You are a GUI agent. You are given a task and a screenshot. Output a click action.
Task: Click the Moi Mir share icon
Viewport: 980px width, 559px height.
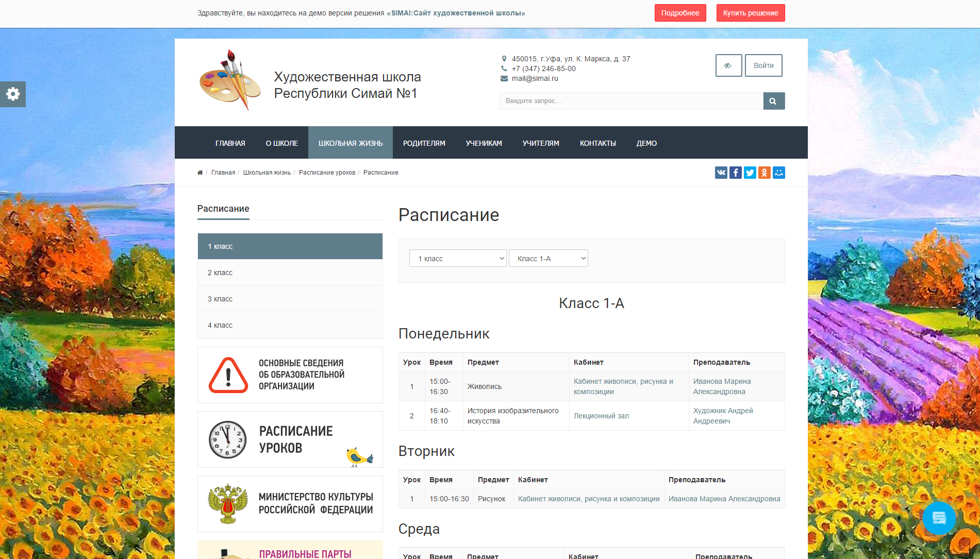(x=778, y=173)
